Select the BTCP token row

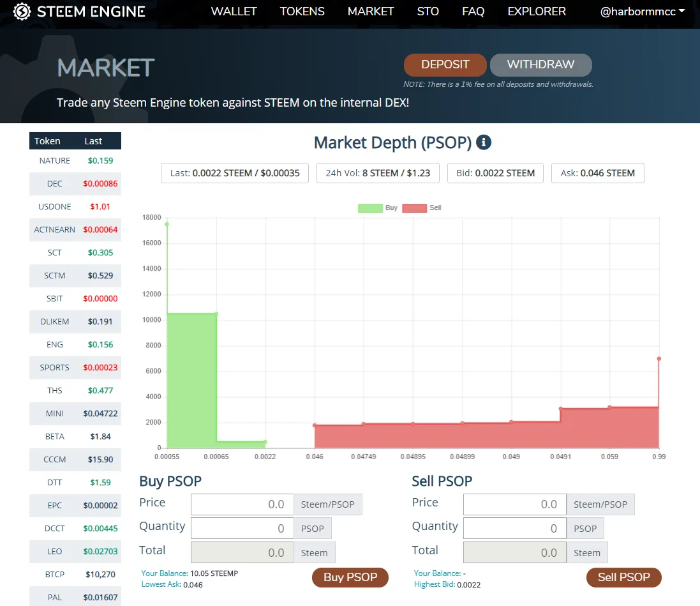pos(75,575)
